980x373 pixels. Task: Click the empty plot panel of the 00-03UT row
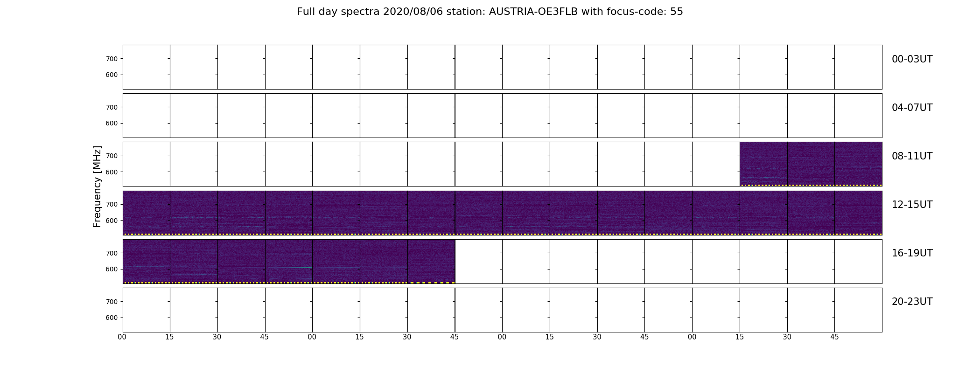[x=502, y=67]
